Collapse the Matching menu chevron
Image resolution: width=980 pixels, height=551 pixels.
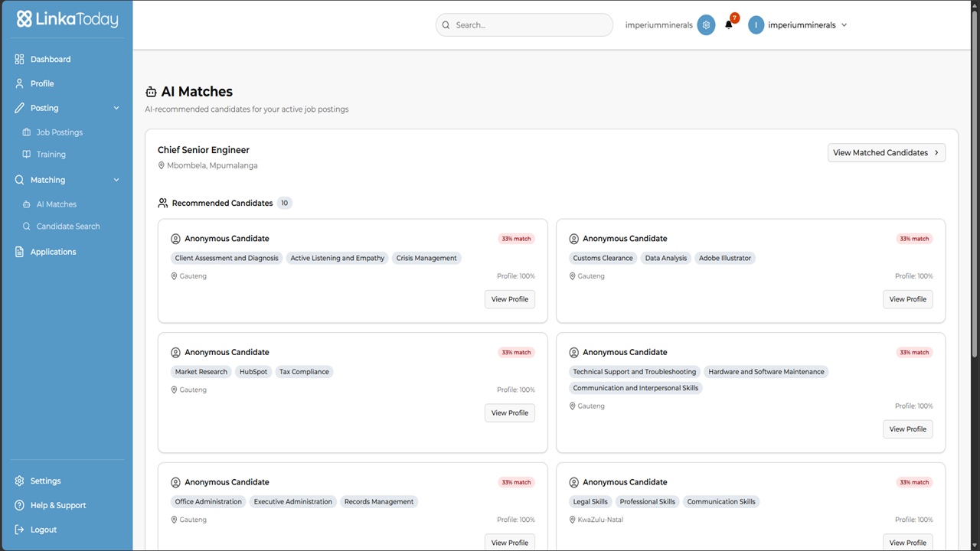click(x=116, y=180)
